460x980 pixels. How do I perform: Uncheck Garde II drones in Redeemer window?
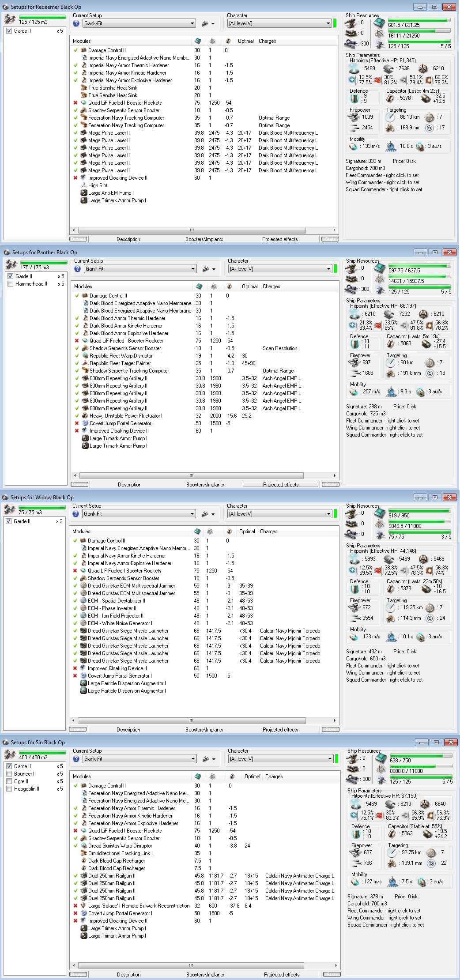[x=9, y=31]
